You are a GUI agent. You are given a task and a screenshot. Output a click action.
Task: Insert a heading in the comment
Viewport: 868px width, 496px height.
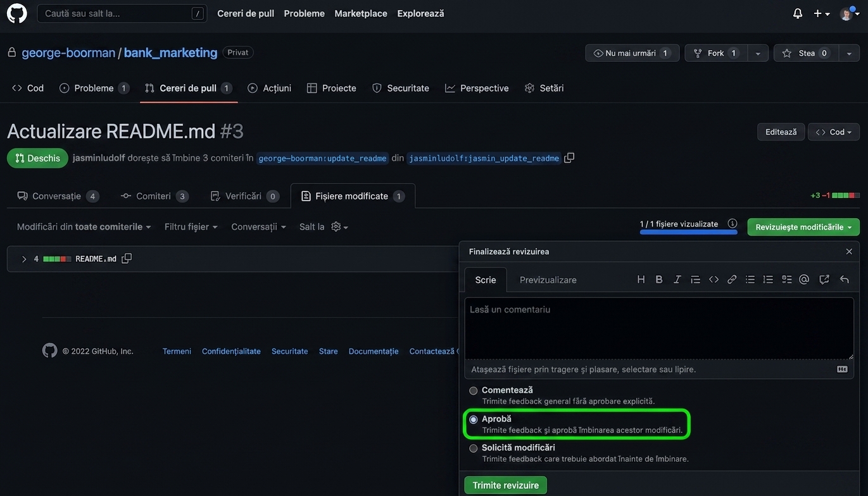click(x=641, y=280)
